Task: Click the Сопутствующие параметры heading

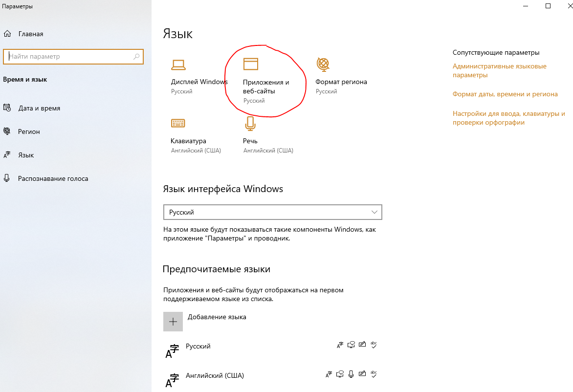Action: (496, 53)
